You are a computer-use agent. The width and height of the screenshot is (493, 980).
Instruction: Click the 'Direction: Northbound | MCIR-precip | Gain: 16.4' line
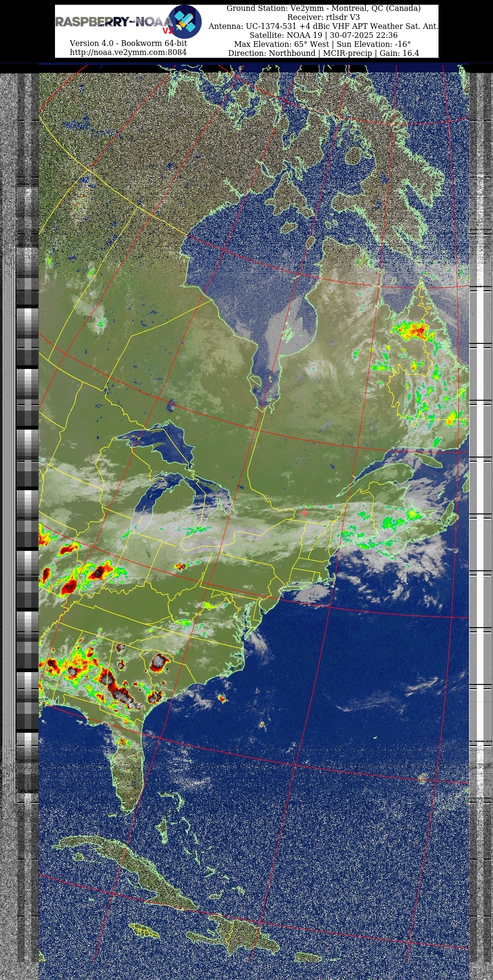tap(323, 53)
